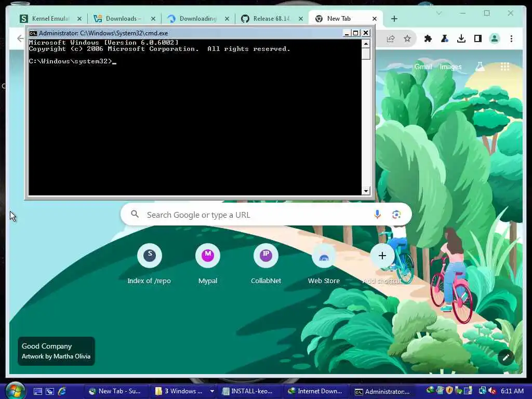Click the cmd window system menu icon
This screenshot has height=399, width=532.
(x=33, y=33)
